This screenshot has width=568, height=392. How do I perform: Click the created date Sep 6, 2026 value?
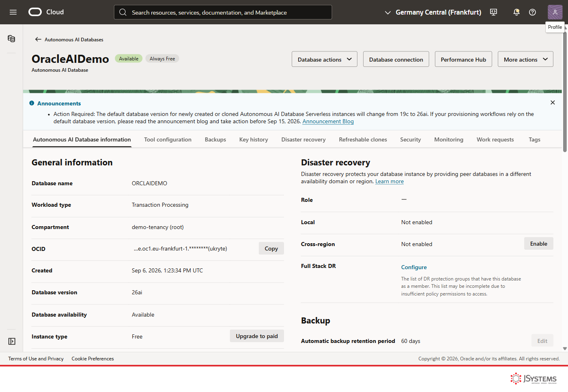click(x=167, y=270)
